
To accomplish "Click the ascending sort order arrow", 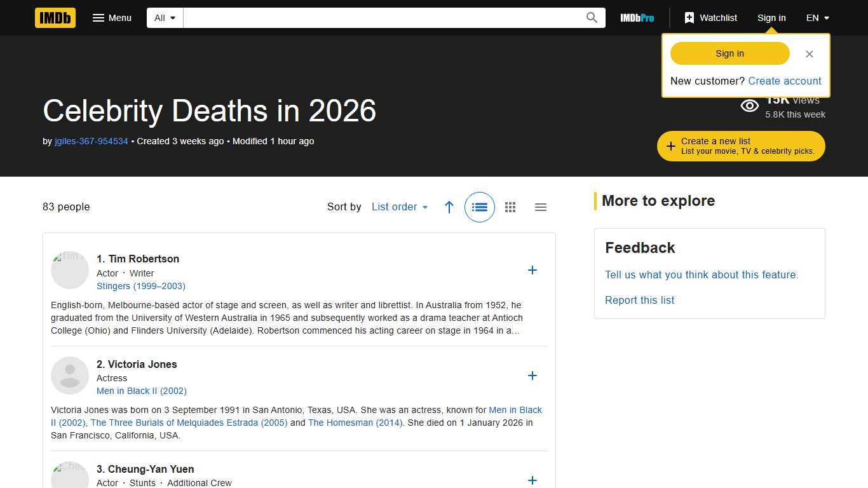I will pos(449,207).
